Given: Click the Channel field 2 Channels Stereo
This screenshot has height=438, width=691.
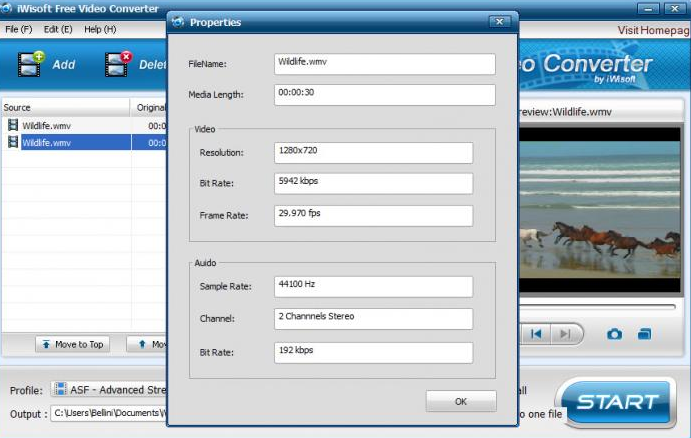Looking at the screenshot, I should click(374, 319).
